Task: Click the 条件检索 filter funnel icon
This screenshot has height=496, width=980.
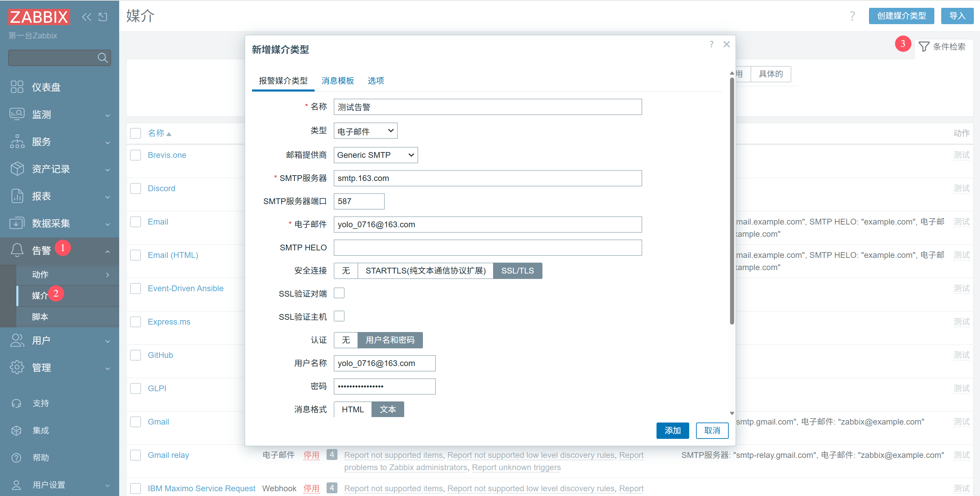Action: point(924,47)
